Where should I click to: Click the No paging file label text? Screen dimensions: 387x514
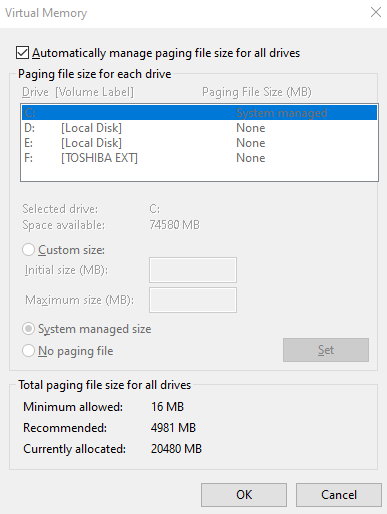point(76,351)
